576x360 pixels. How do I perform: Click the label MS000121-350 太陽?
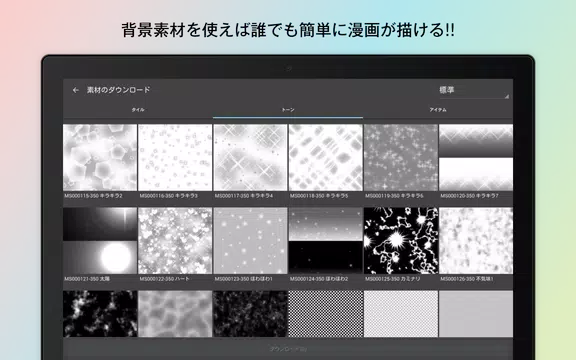pyautogui.click(x=87, y=279)
